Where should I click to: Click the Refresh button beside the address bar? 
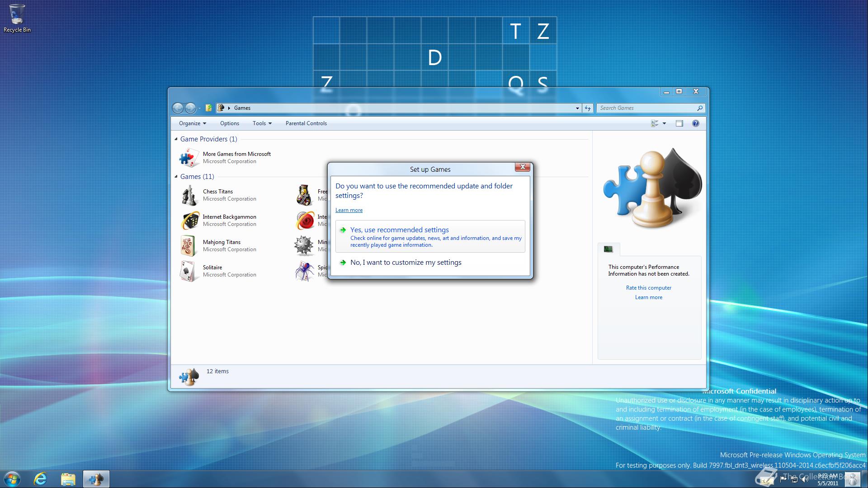[x=588, y=108]
